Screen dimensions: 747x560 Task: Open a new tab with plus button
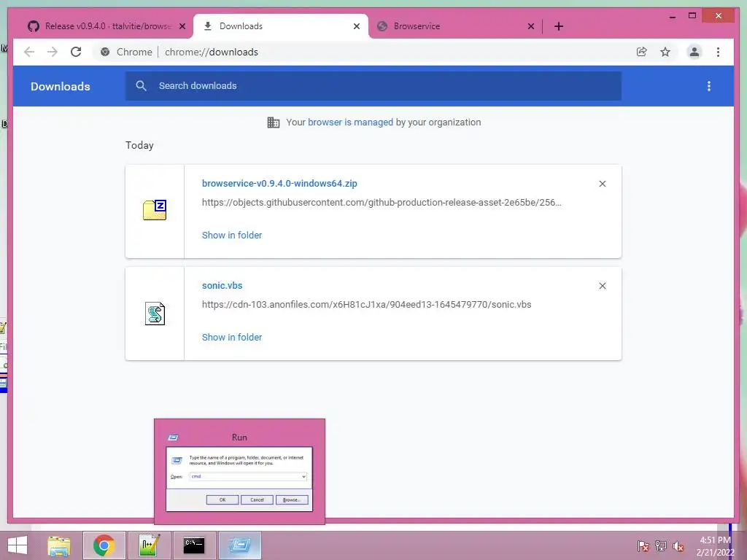[x=559, y=26]
